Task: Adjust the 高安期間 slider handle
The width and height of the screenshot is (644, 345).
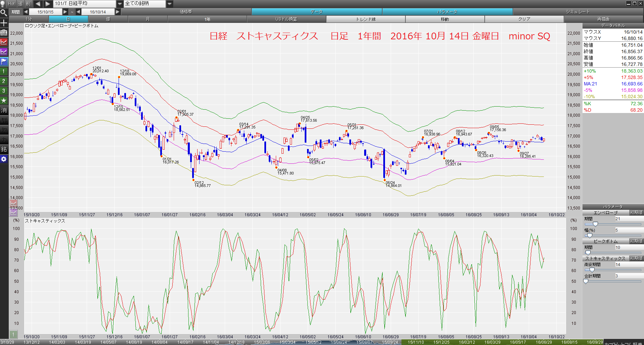Action: [x=592, y=270]
